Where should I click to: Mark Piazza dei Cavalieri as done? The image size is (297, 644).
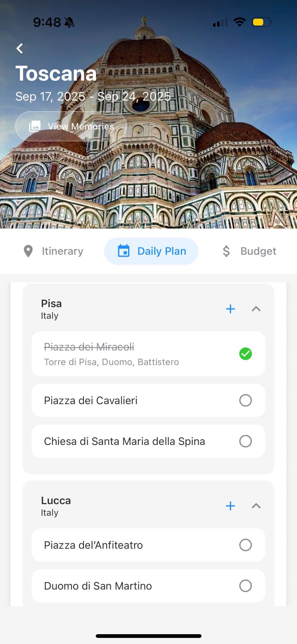pos(245,401)
